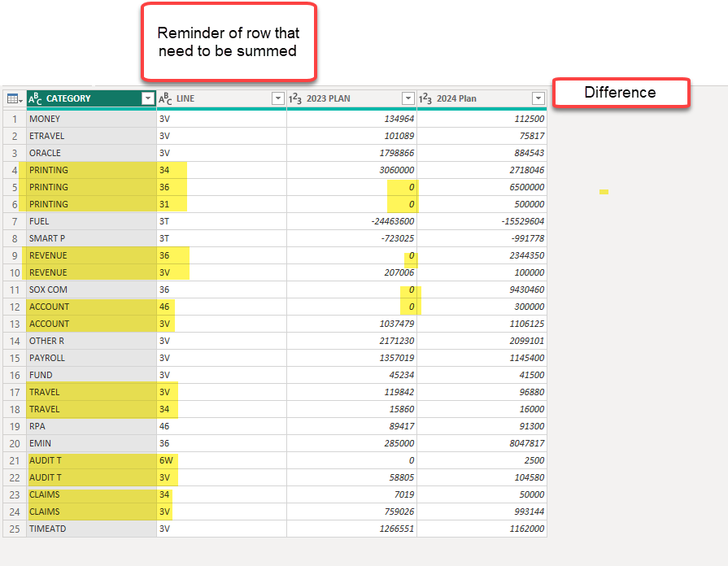Viewport: 728px width, 566px height.
Task: Click TRAVEL cell in row 18
Action: point(91,409)
